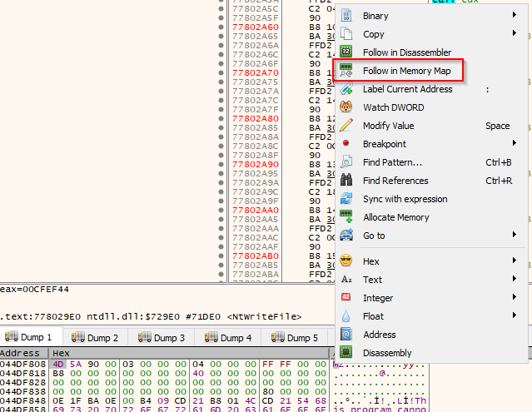Click the Dump 3 tab icon
532x412 pixels.
click(x=145, y=338)
